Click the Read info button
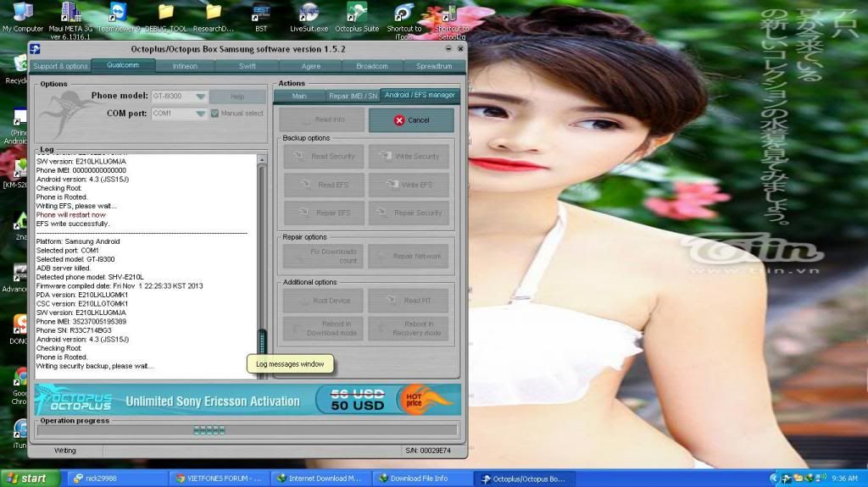The width and height of the screenshot is (868, 487). click(322, 119)
